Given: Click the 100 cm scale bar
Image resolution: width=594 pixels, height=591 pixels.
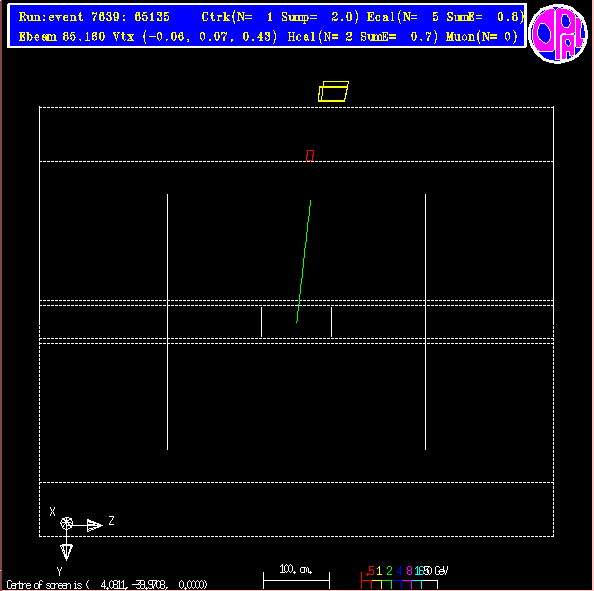Looking at the screenshot, I should point(296,580).
